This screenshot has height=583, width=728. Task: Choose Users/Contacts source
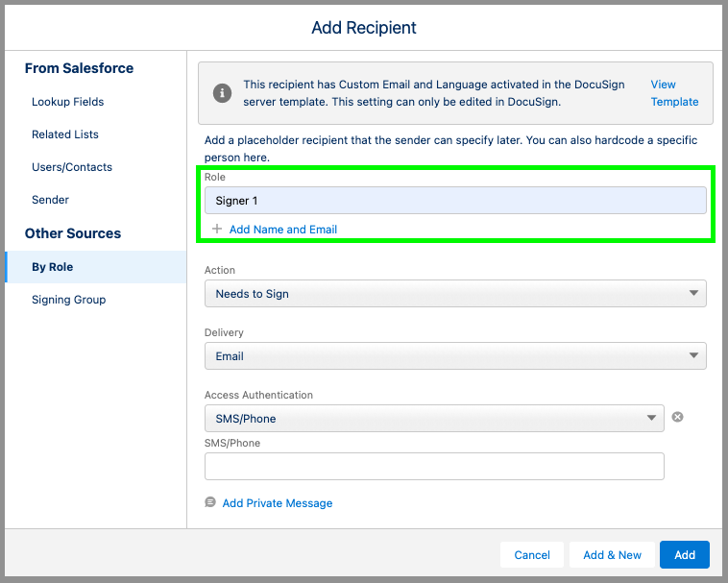click(x=72, y=167)
